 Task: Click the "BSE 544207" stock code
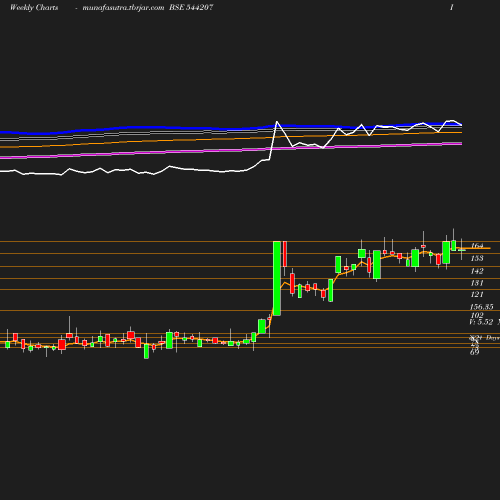click(x=191, y=7)
